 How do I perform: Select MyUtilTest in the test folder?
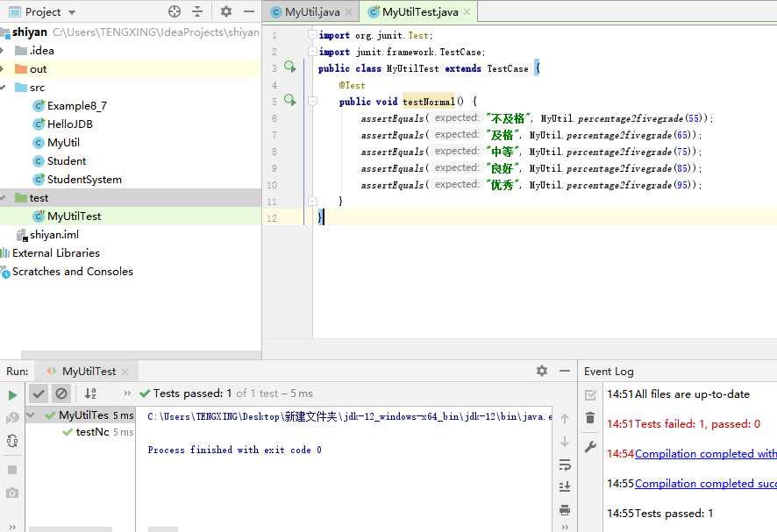point(74,216)
